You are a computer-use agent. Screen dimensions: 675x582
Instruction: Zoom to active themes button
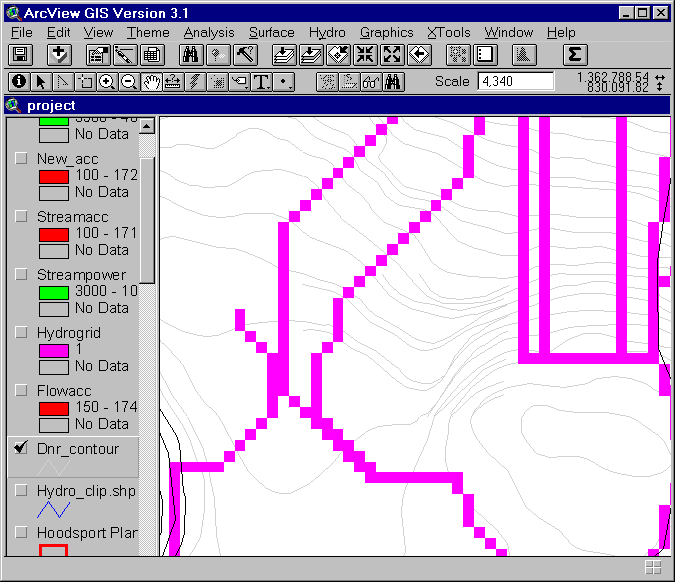click(311, 55)
